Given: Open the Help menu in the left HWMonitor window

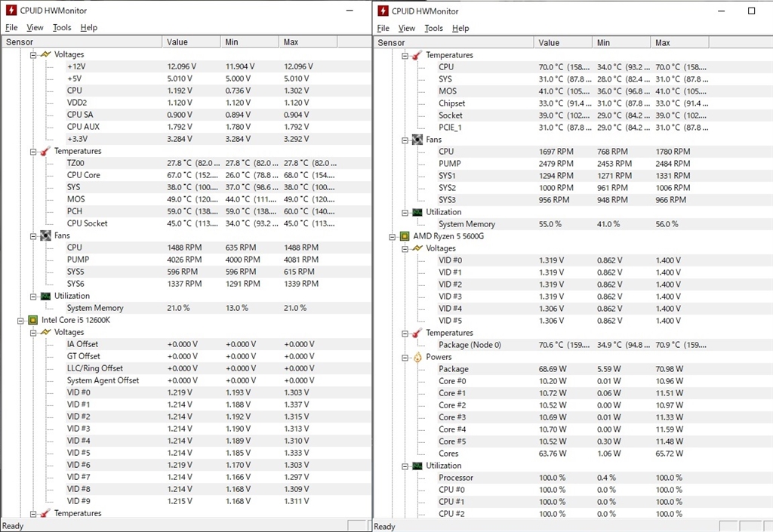Looking at the screenshot, I should 89,28.
